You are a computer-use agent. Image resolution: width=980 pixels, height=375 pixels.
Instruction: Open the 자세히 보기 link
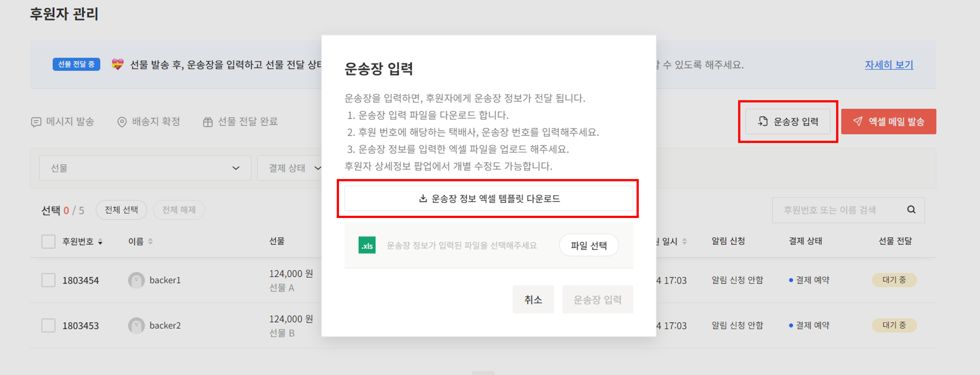coord(889,65)
